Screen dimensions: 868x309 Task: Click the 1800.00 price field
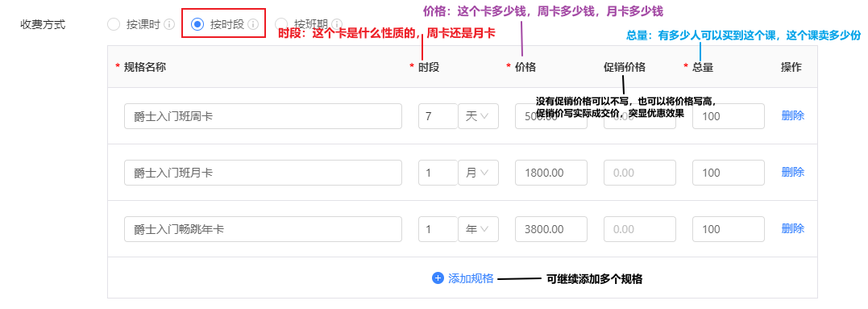(x=550, y=173)
